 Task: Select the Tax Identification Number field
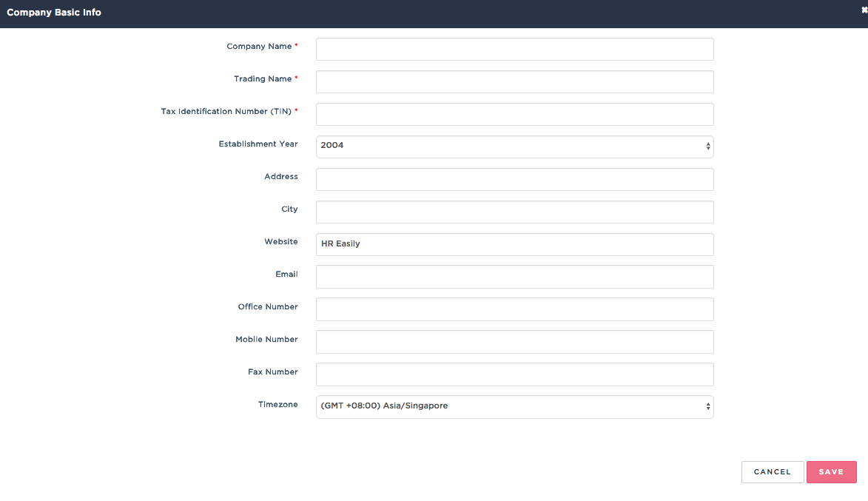[x=514, y=115]
